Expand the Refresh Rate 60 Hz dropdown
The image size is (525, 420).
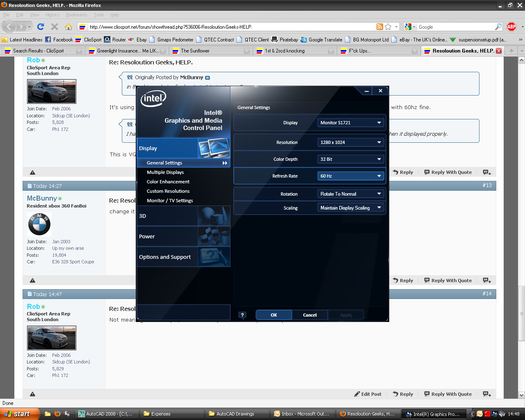pyautogui.click(x=350, y=176)
